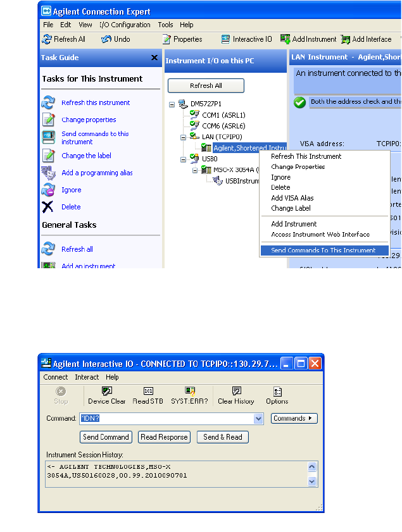Choose Change Properties in context menu

pyautogui.click(x=325, y=167)
